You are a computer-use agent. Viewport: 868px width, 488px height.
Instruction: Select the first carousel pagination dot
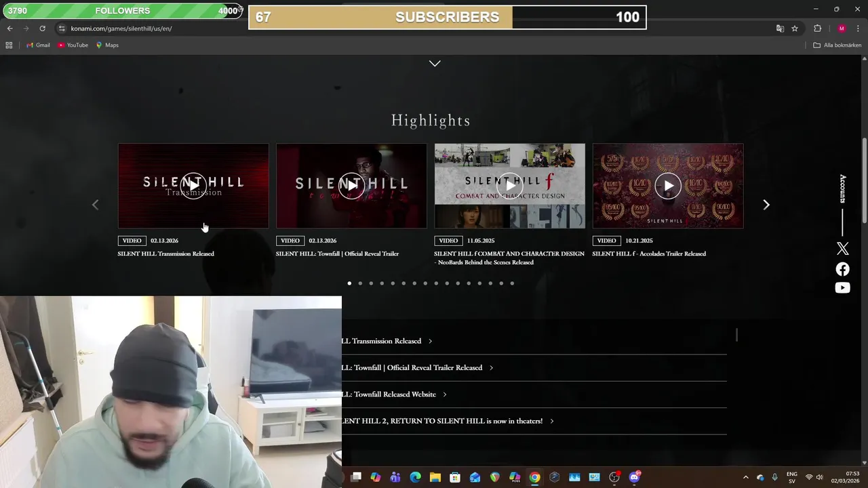point(349,283)
